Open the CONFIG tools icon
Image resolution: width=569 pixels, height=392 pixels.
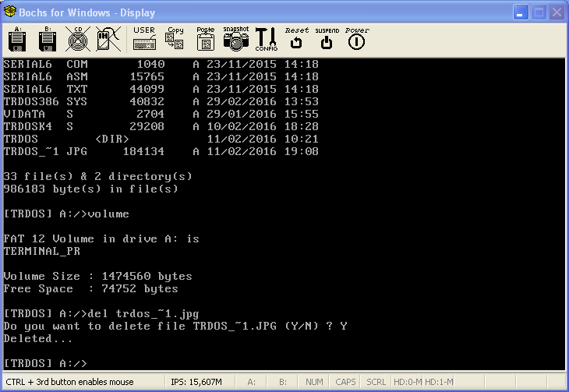pos(267,39)
